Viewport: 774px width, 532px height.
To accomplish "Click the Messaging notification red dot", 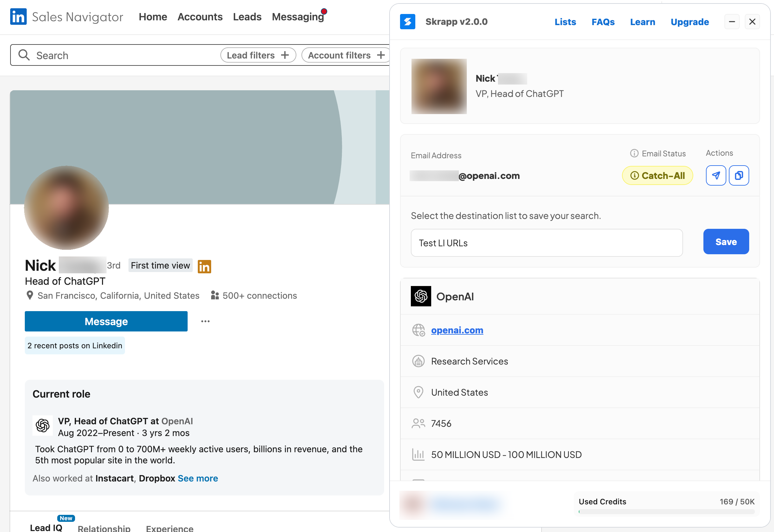I will (x=324, y=12).
